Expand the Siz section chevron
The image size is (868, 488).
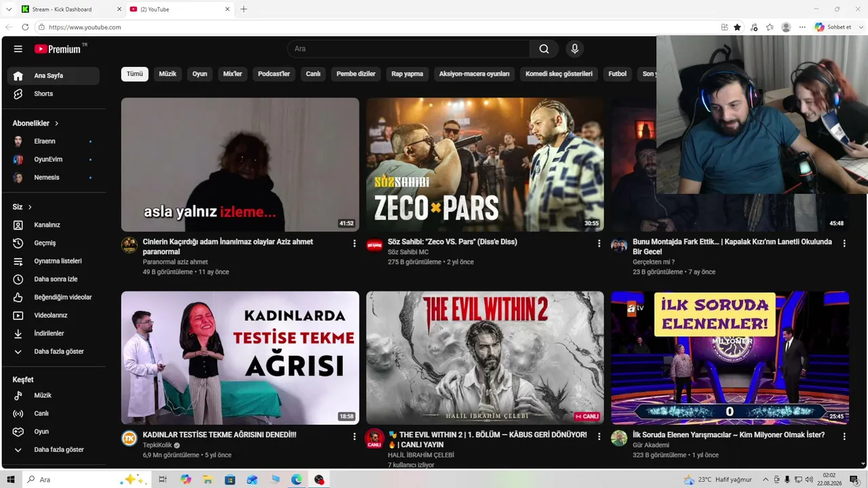(30, 207)
